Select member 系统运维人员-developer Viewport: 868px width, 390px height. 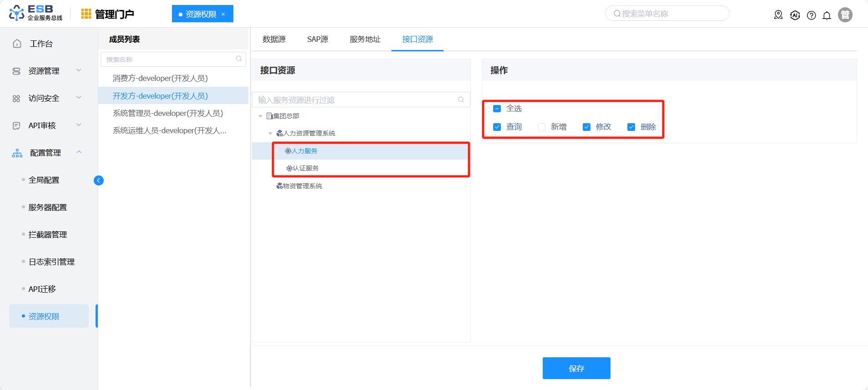pyautogui.click(x=173, y=130)
